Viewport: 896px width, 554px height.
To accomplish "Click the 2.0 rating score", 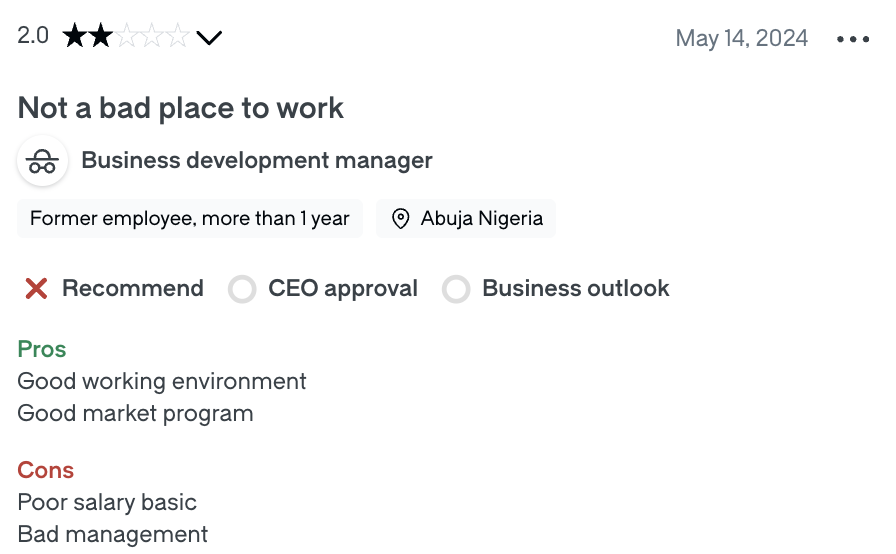I will (x=33, y=36).
